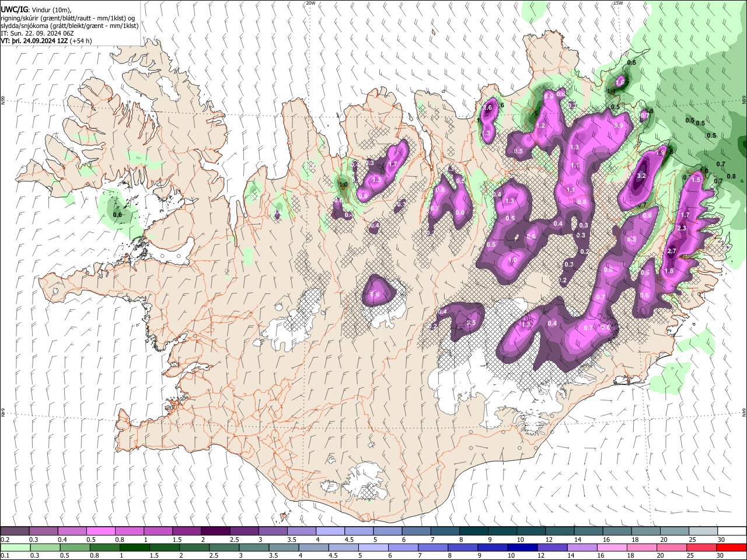
Task: Select the 0.1 label in the rain legend
Action: point(5,555)
